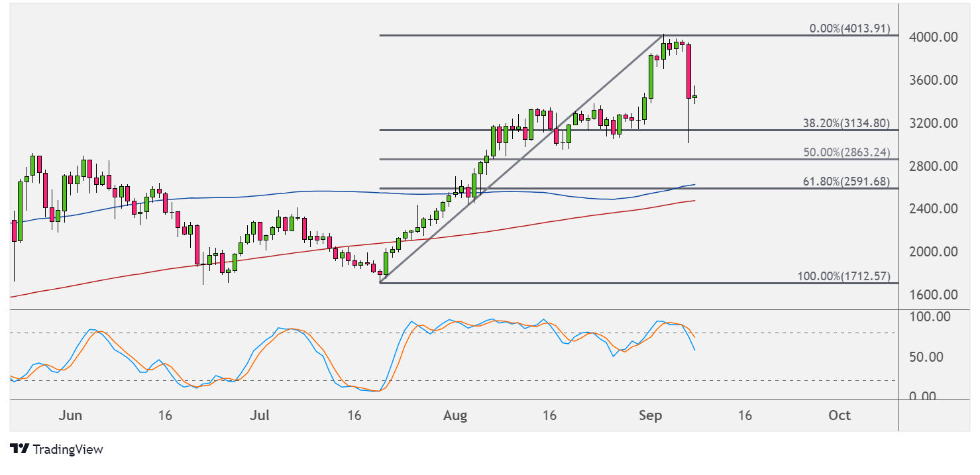Click the Jun date label

70,416
